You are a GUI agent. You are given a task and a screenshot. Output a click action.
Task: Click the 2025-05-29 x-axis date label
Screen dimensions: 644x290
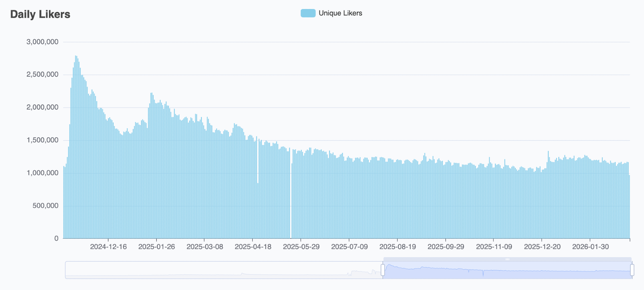[301, 247]
